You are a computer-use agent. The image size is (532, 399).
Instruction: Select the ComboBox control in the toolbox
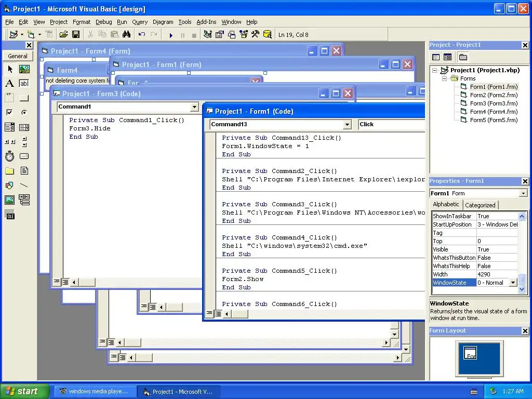click(x=10, y=127)
